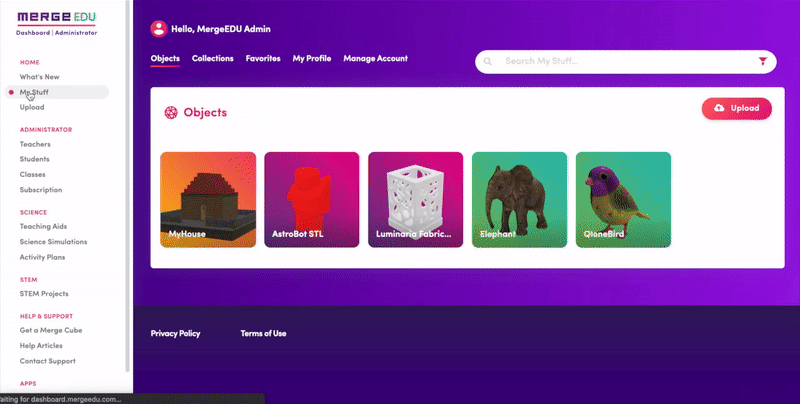The width and height of the screenshot is (800, 404).
Task: Switch to the Favorites tab
Action: [x=263, y=59]
